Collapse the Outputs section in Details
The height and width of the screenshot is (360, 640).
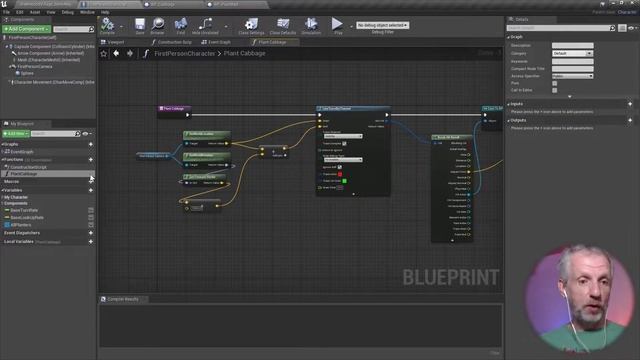coord(509,120)
